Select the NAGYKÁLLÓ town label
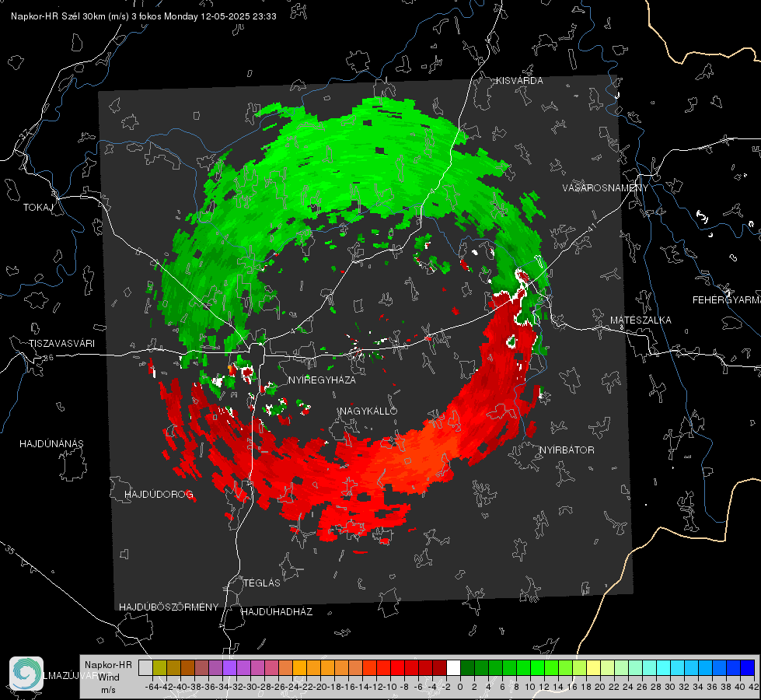 pyautogui.click(x=368, y=411)
